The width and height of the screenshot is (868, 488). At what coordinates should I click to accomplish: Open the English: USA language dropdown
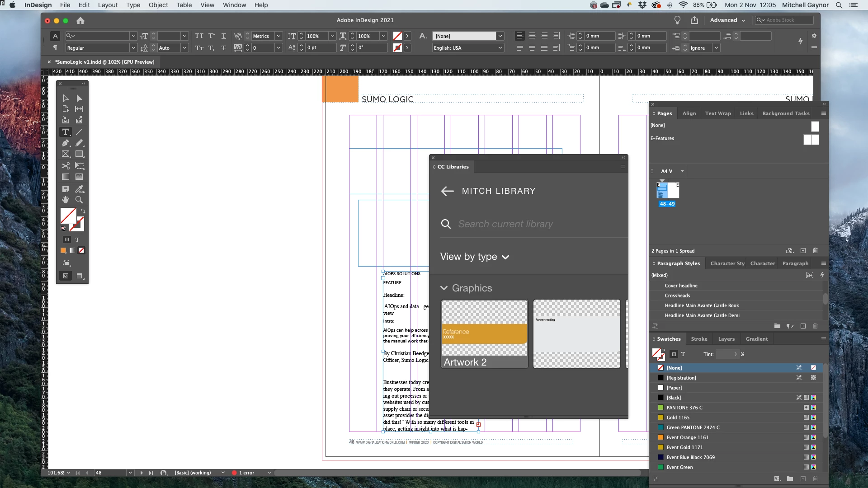coord(468,48)
